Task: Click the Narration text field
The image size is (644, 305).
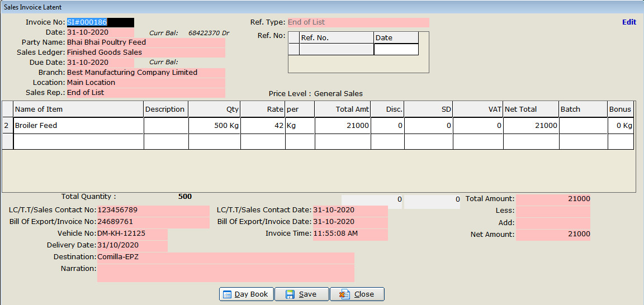Action: [225, 273]
